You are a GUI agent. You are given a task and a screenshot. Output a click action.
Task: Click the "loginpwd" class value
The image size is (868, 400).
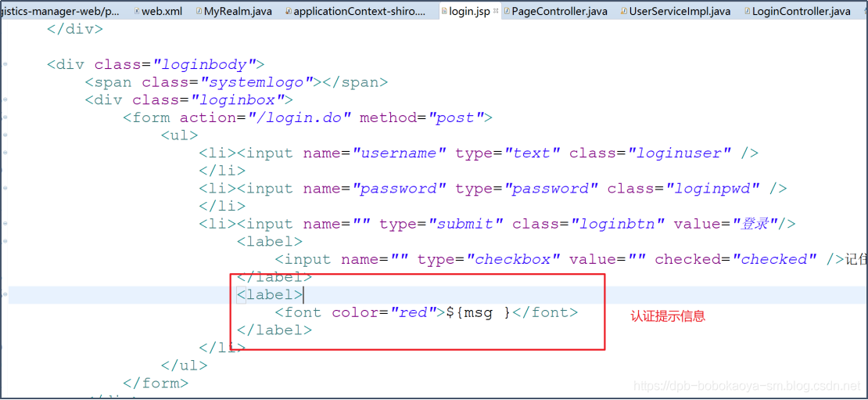point(712,189)
